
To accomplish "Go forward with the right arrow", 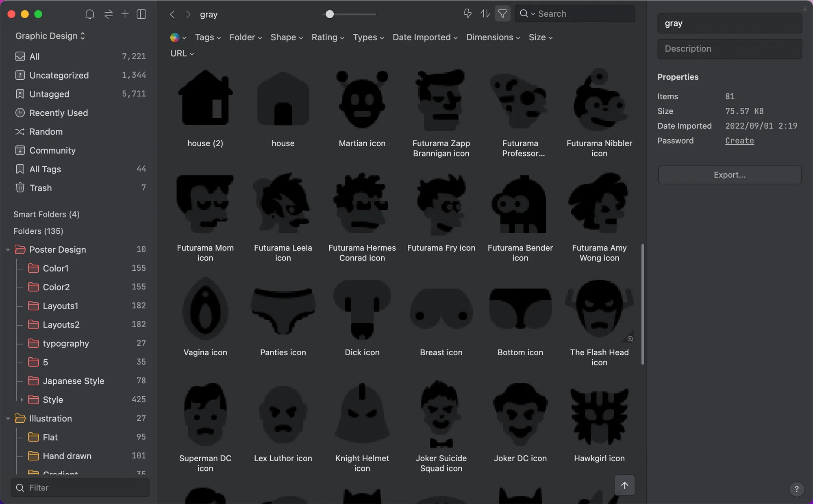I will (188, 14).
